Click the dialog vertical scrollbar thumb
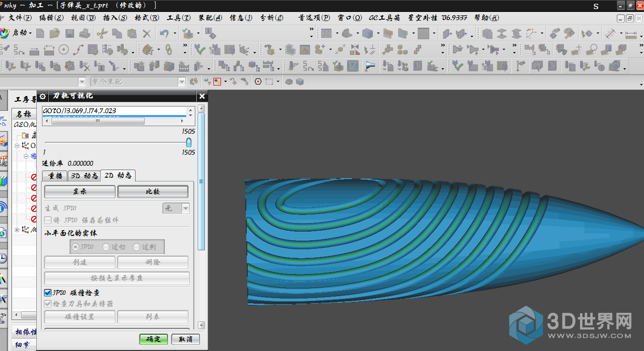The width and height of the screenshot is (644, 351). tap(201, 181)
